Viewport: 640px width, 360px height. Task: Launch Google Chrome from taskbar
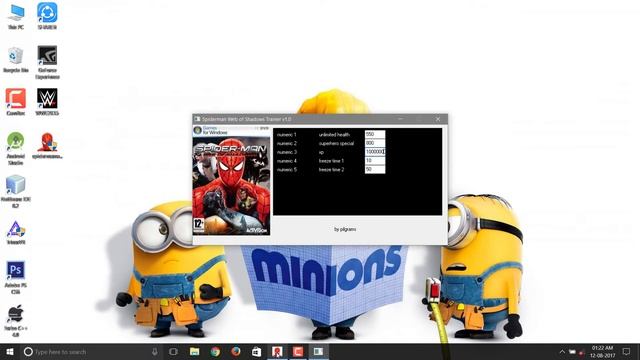[215, 351]
